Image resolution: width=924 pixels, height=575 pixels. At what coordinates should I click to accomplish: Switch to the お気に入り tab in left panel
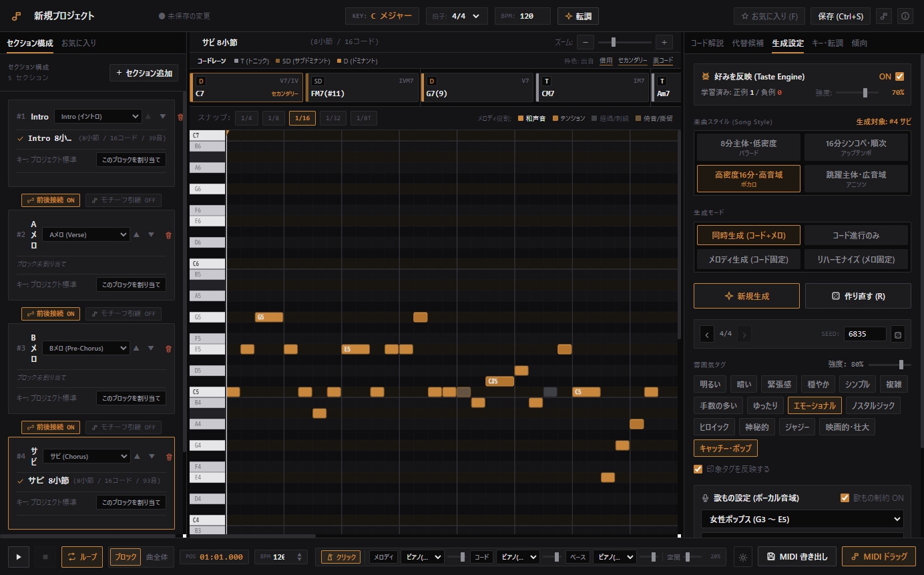[x=79, y=43]
